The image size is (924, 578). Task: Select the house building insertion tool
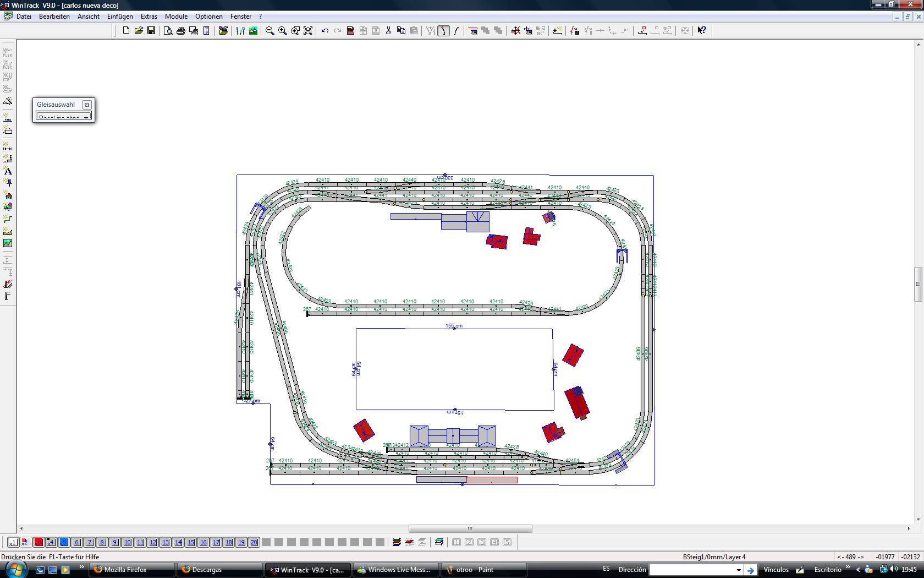point(8,195)
